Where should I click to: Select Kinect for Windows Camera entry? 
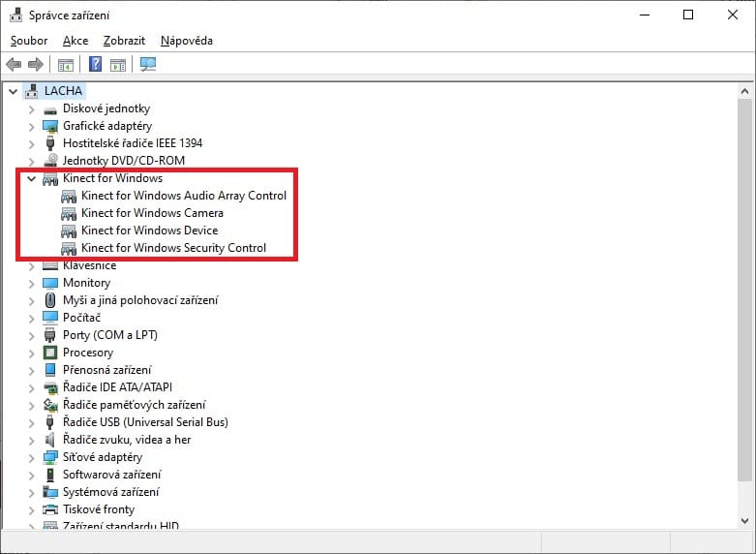point(152,213)
